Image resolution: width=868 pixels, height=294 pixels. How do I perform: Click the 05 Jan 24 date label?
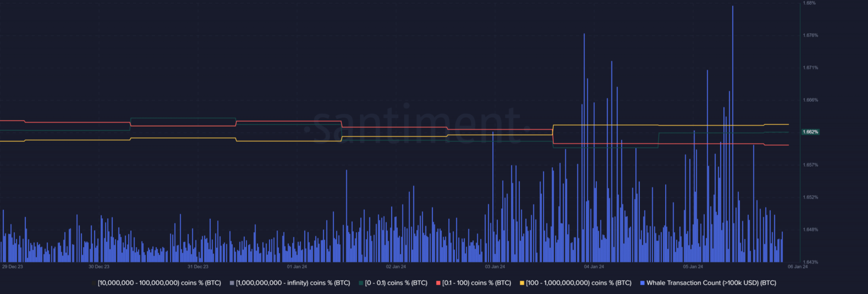tap(693, 266)
